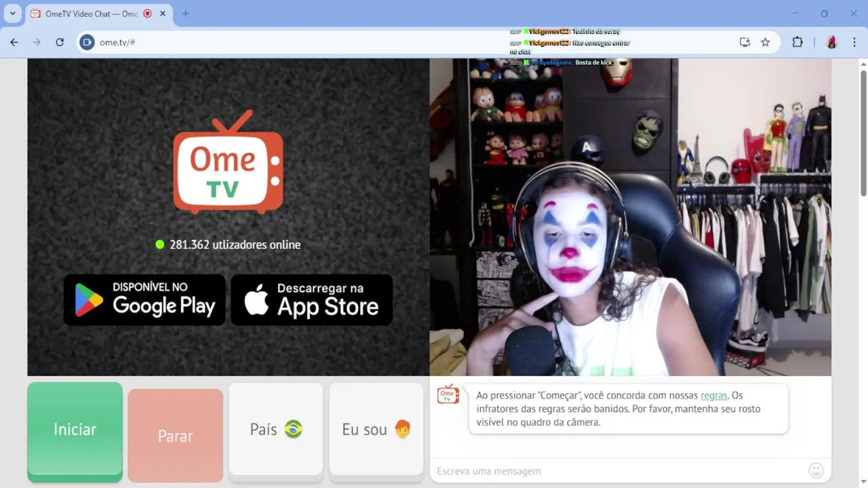Select the OmeTV Video Chat tab
Viewport: 868px width, 488px height.
tap(99, 14)
